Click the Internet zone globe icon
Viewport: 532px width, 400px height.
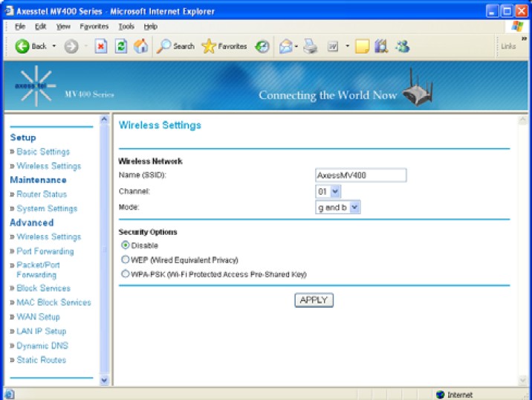(x=441, y=394)
